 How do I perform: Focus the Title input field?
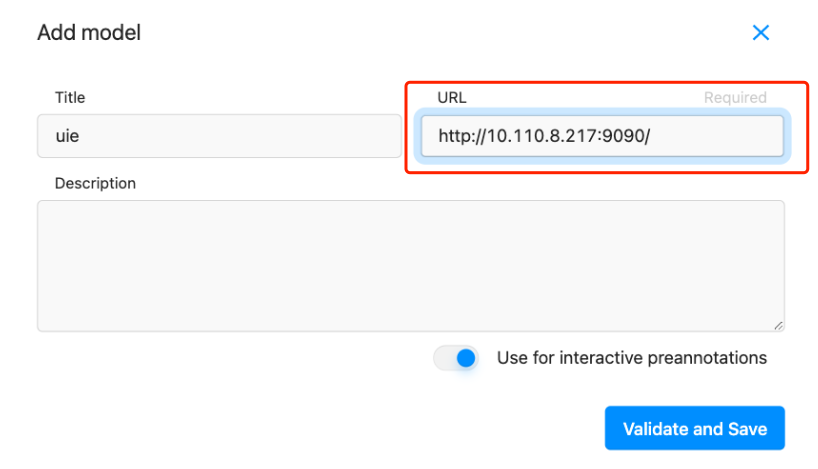pos(219,136)
